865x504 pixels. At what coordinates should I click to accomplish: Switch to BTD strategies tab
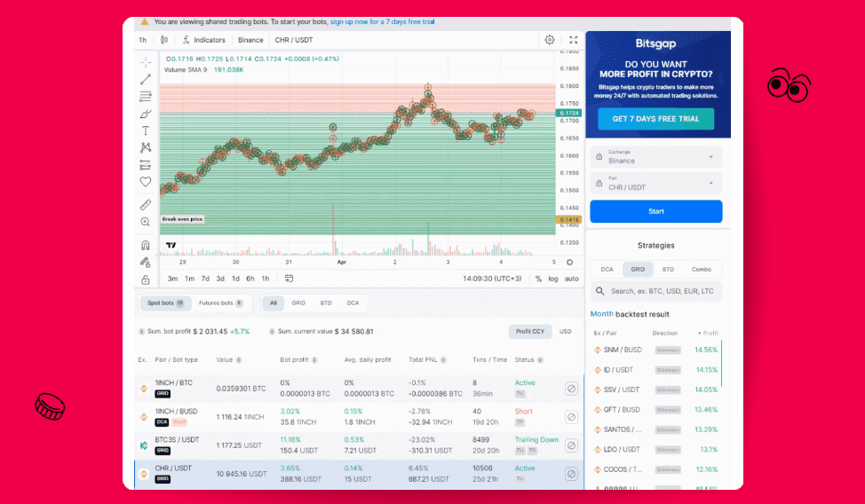point(668,269)
